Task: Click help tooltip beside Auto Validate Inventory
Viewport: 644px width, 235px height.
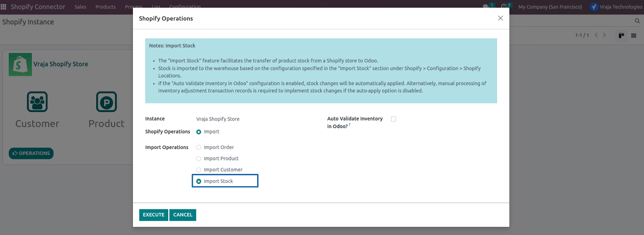Action: [x=350, y=125]
